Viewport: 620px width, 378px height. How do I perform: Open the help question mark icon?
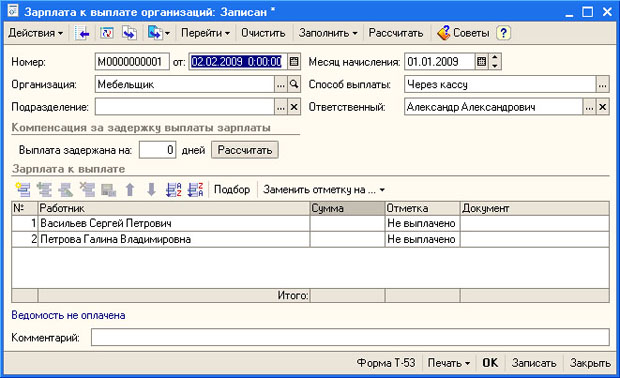503,33
